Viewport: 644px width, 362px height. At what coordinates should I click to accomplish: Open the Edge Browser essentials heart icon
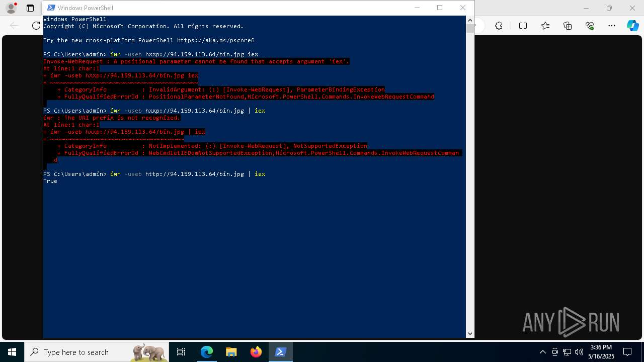[x=590, y=26]
